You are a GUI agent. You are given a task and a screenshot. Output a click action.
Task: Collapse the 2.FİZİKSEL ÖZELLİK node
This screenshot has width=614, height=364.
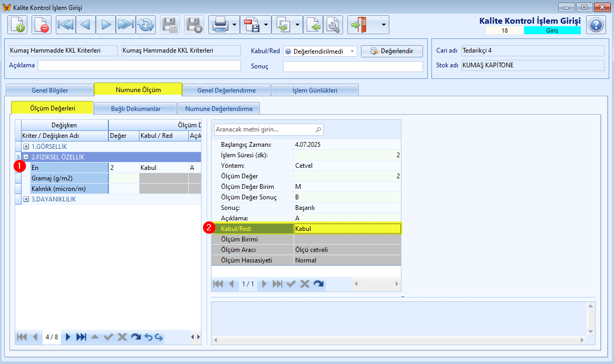point(26,157)
